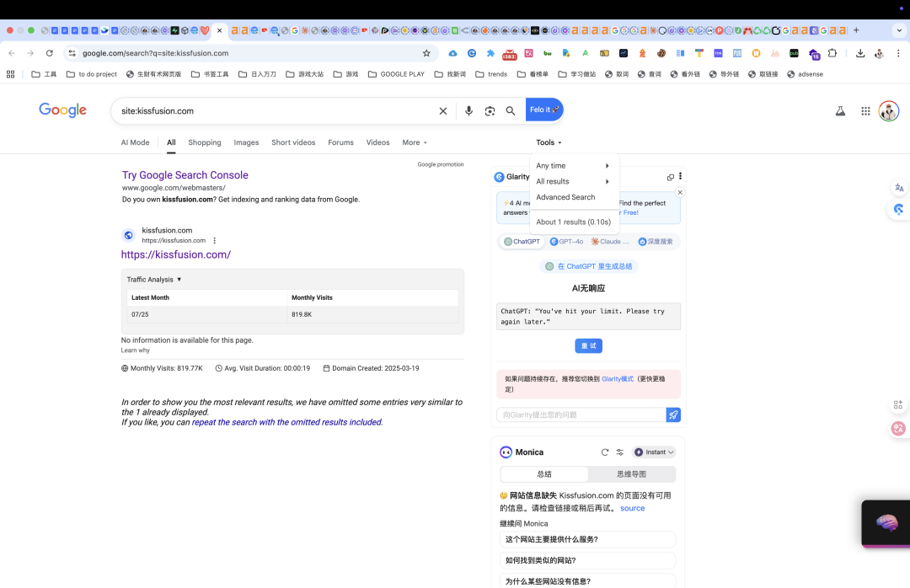Open Chrome downloads
910x588 pixels.
tap(860, 53)
